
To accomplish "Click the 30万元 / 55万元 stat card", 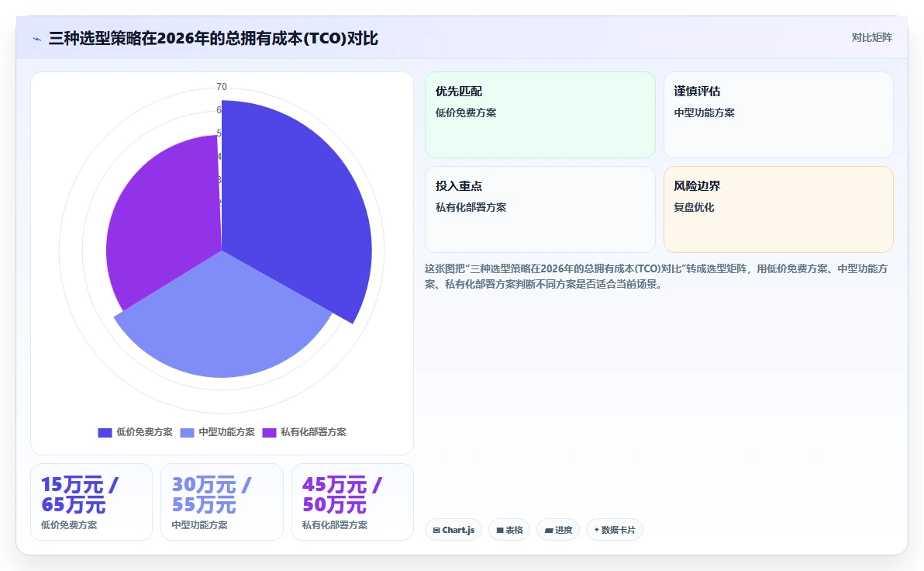I will point(222,502).
